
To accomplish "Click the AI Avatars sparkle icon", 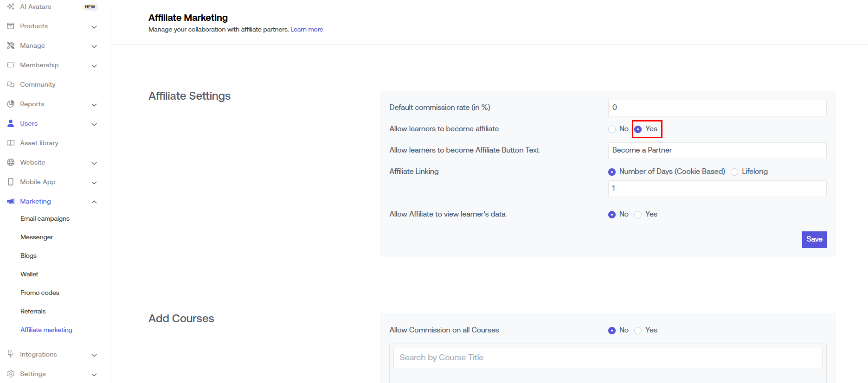I will (11, 6).
